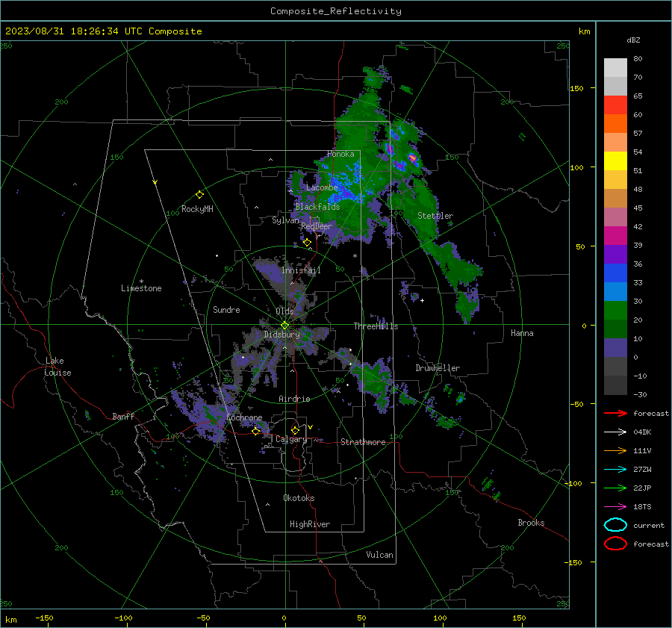Pick the green 22JP arrow legend icon

click(x=615, y=488)
